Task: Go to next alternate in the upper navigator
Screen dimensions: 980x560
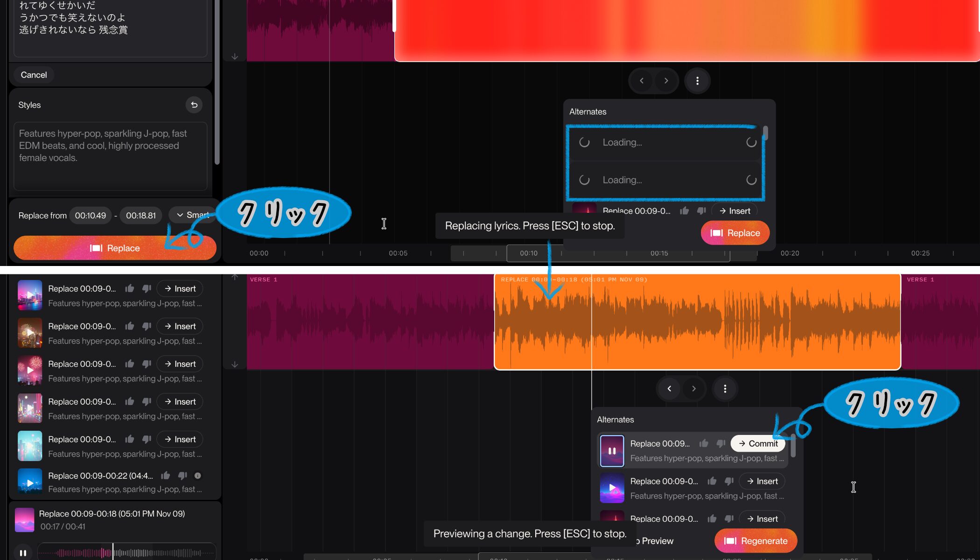Action: [666, 81]
